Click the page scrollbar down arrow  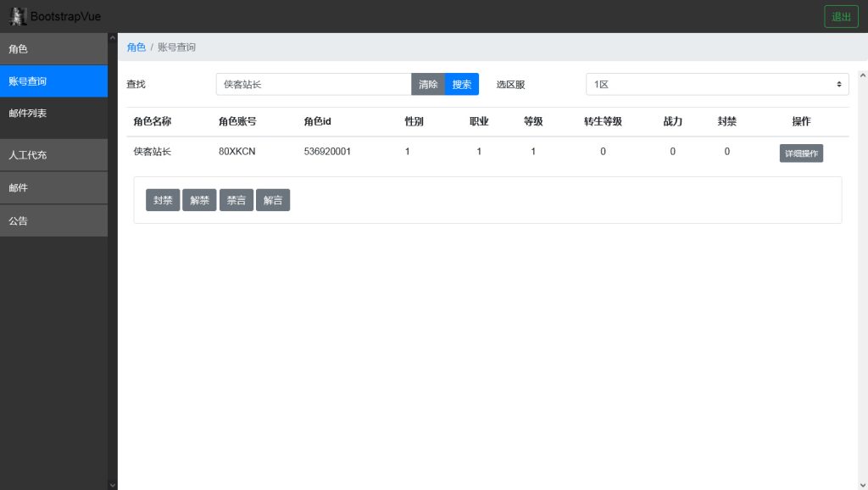862,483
